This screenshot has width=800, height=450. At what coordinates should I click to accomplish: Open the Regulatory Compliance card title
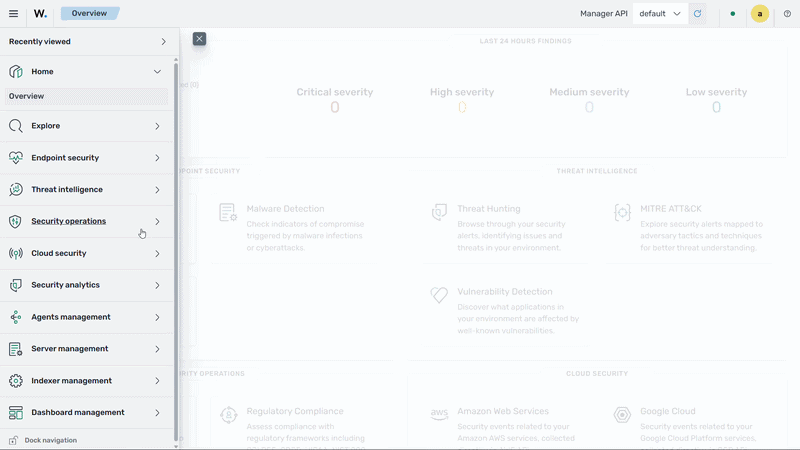[295, 411]
